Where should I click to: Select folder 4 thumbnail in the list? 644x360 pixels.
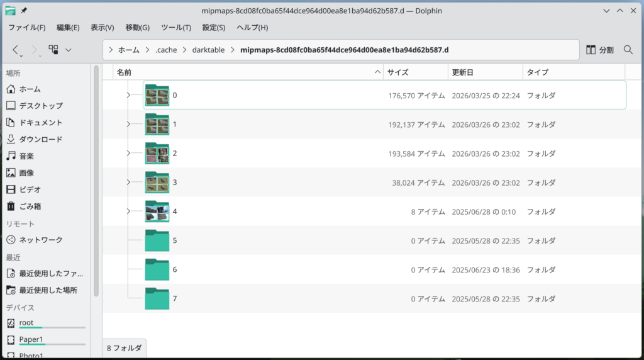157,211
